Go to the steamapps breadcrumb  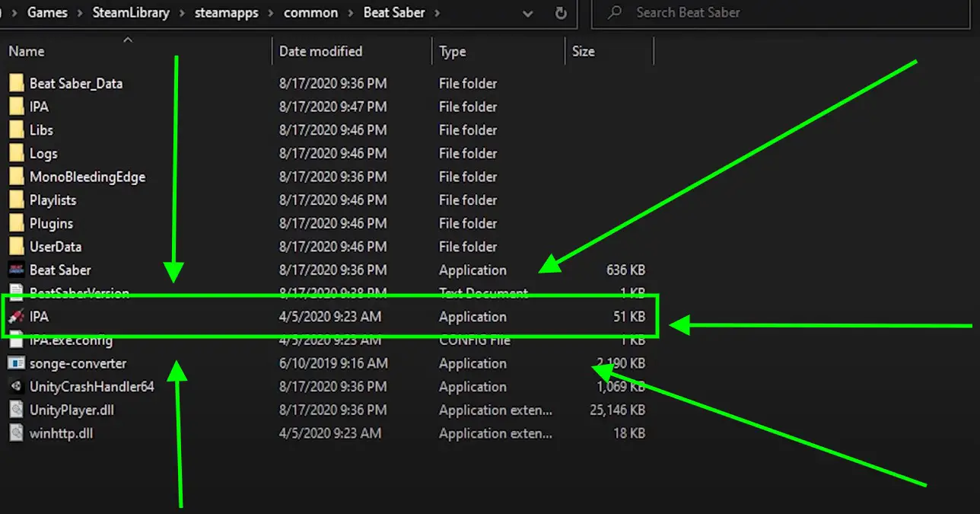coord(225,13)
